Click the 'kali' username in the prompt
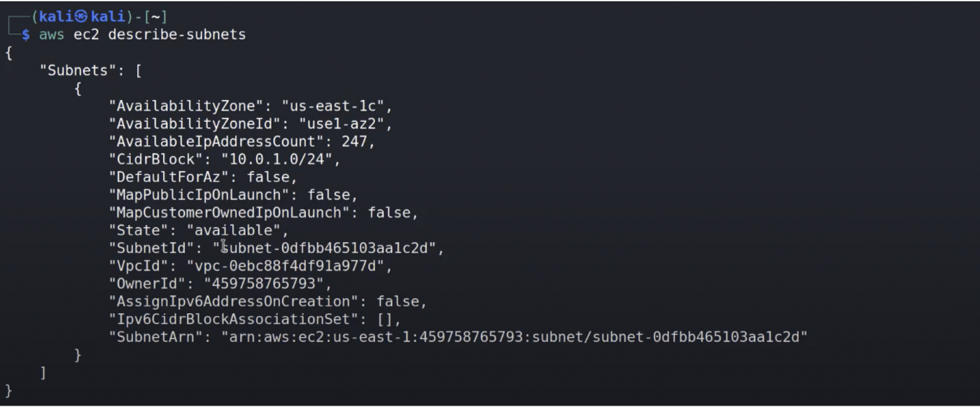 pyautogui.click(x=57, y=17)
